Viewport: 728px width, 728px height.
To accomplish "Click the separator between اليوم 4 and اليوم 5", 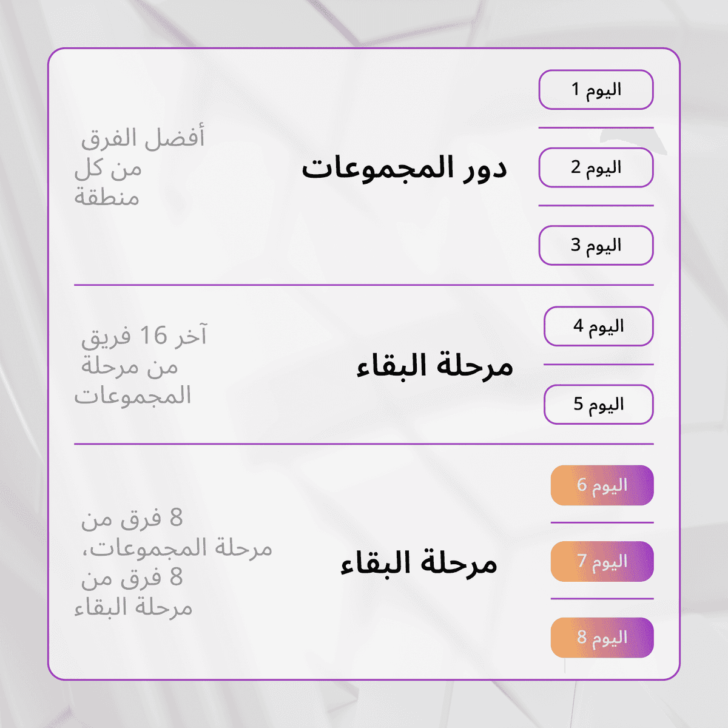I will 599,365.
